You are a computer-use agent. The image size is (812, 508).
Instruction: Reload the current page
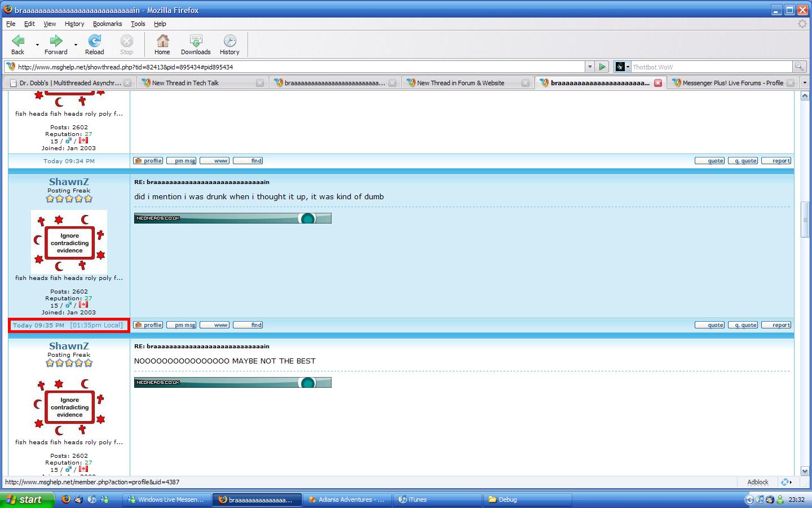pos(94,44)
